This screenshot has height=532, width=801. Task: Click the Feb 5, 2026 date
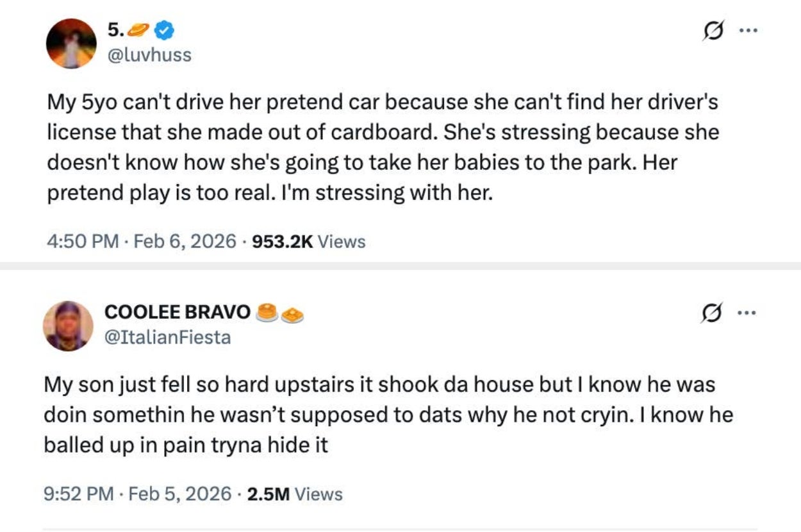pyautogui.click(x=181, y=494)
